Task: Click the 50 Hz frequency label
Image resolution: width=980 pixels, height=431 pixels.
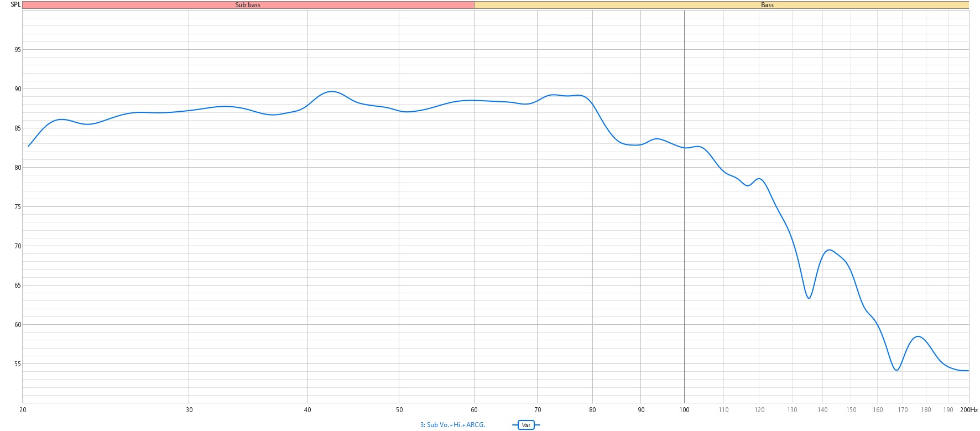Action: (x=399, y=410)
